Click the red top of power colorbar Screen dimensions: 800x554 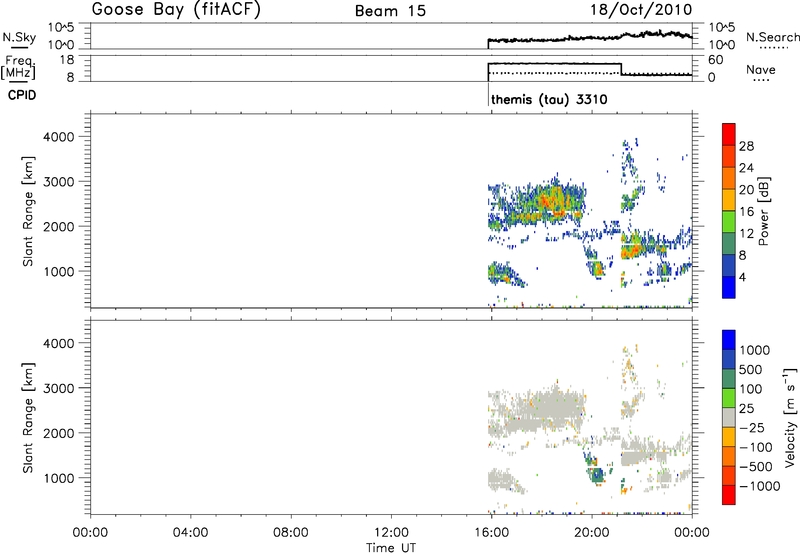(x=729, y=133)
